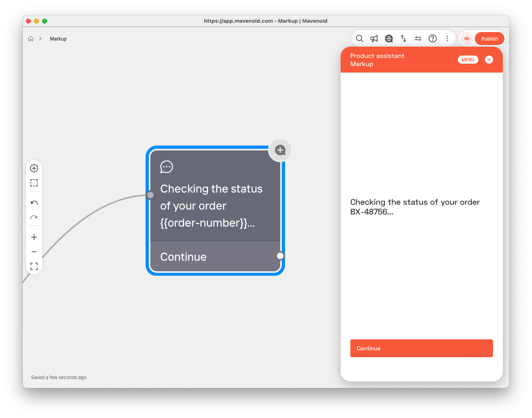Image resolution: width=532 pixels, height=418 pixels.
Task: Toggle the eye preview button
Action: [467, 39]
